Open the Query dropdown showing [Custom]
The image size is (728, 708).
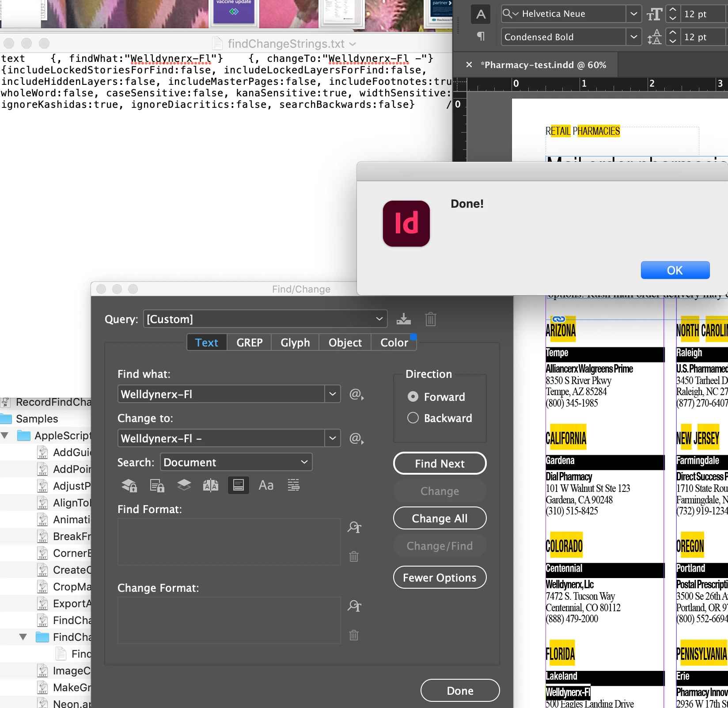(265, 319)
